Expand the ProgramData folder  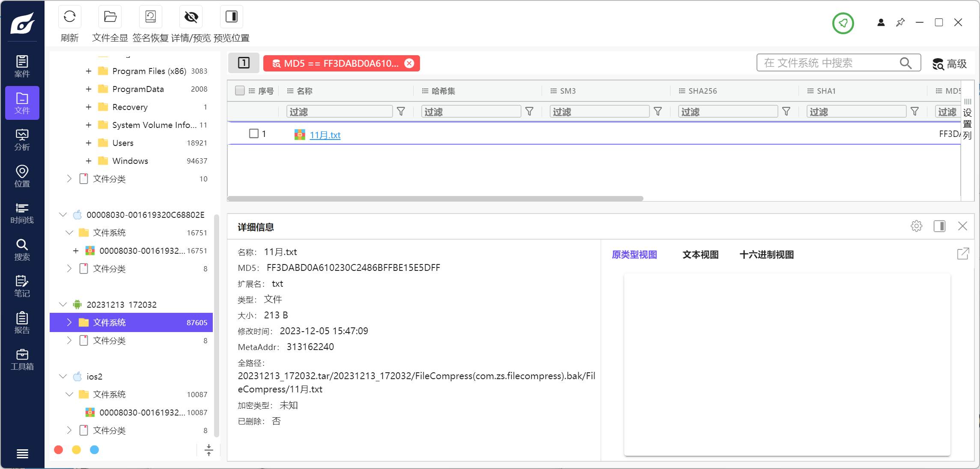click(x=89, y=89)
